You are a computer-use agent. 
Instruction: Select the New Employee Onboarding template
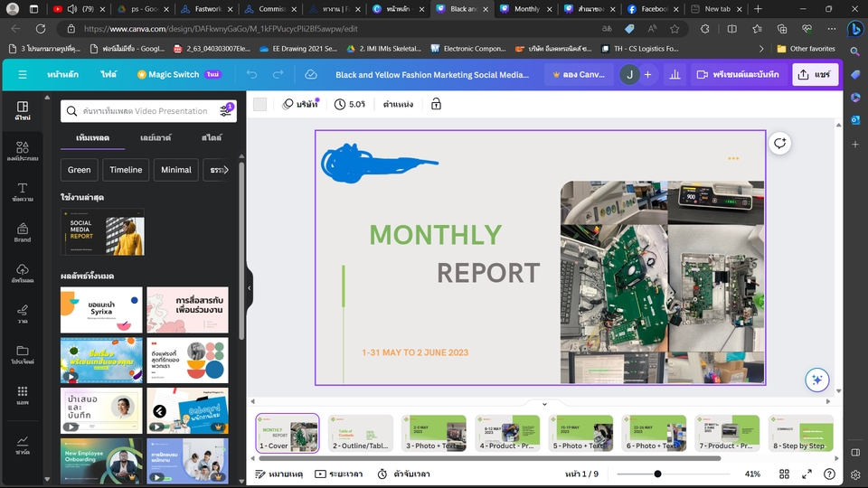point(101,461)
